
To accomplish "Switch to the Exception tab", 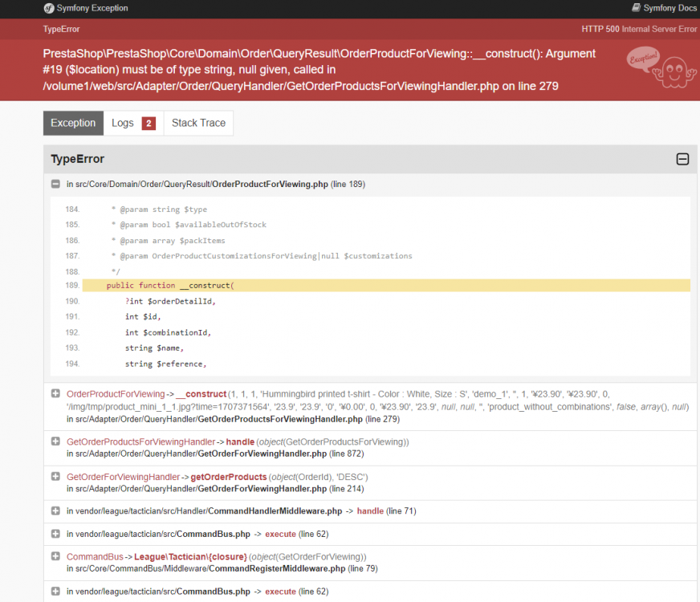I will click(73, 123).
